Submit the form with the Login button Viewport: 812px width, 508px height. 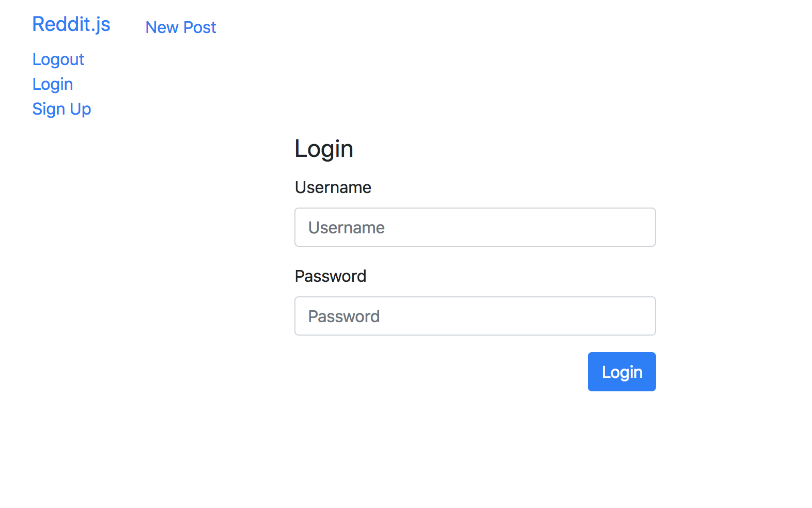621,372
